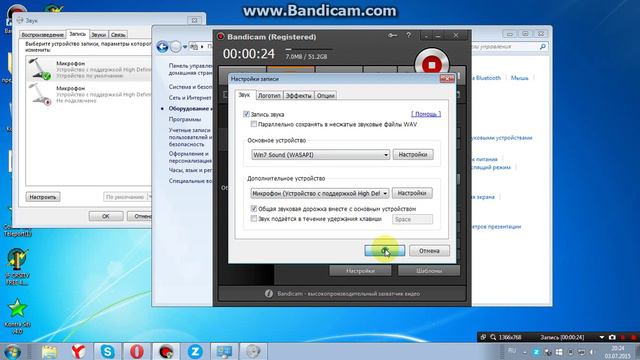The image size is (640, 360).
Task: Open Skype from the taskbar
Action: [108, 351]
